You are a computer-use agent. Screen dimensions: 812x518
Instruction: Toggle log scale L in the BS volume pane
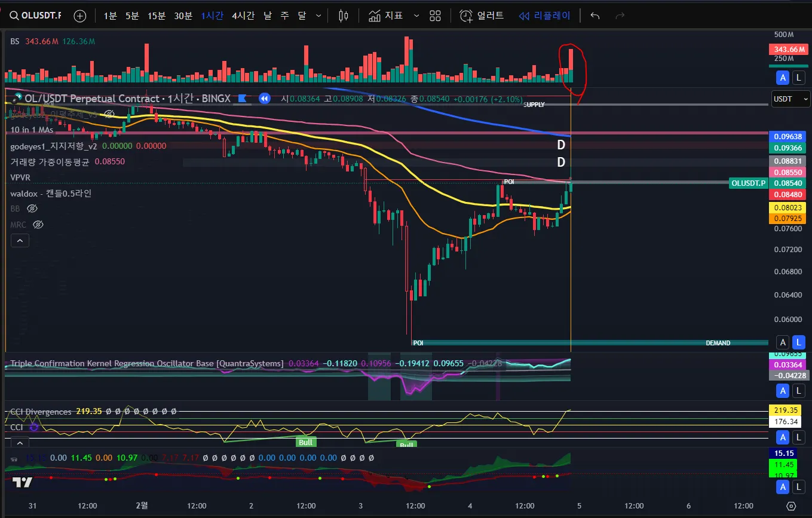[x=798, y=77]
